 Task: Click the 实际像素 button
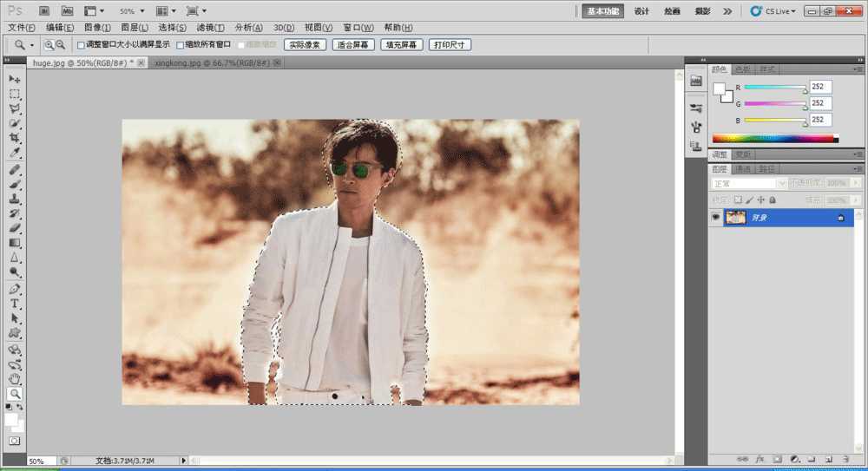(x=305, y=44)
